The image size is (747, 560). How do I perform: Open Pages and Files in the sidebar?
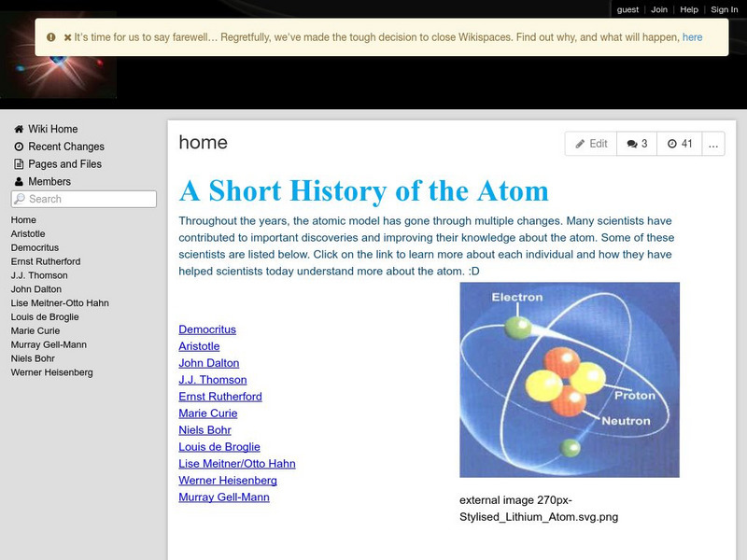click(x=64, y=164)
